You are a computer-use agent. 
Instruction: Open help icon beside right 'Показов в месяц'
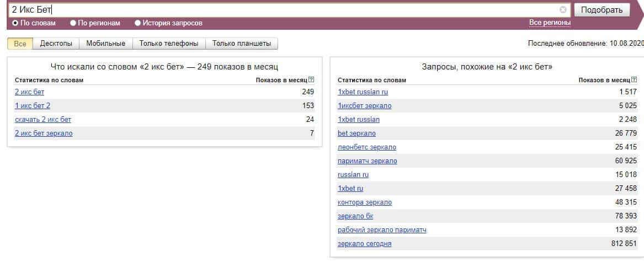[x=634, y=80]
